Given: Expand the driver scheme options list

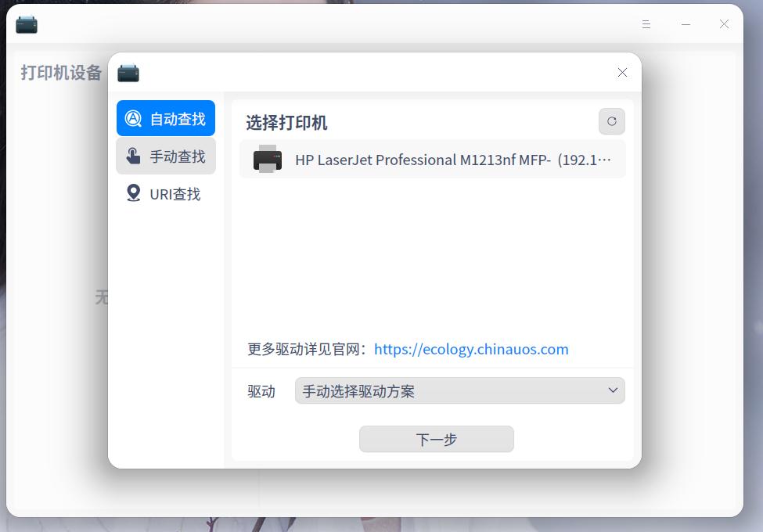Looking at the screenshot, I should tap(459, 390).
